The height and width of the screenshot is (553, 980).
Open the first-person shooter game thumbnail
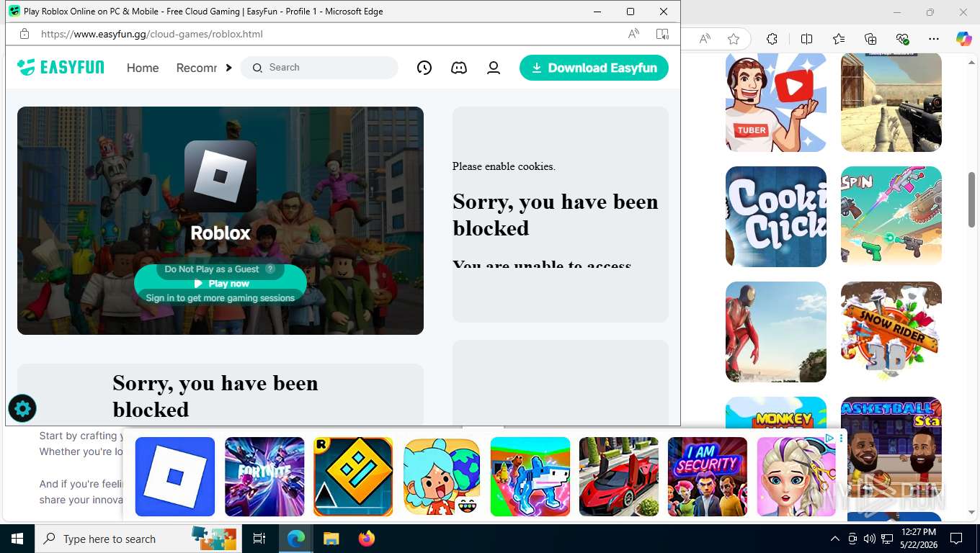891,102
